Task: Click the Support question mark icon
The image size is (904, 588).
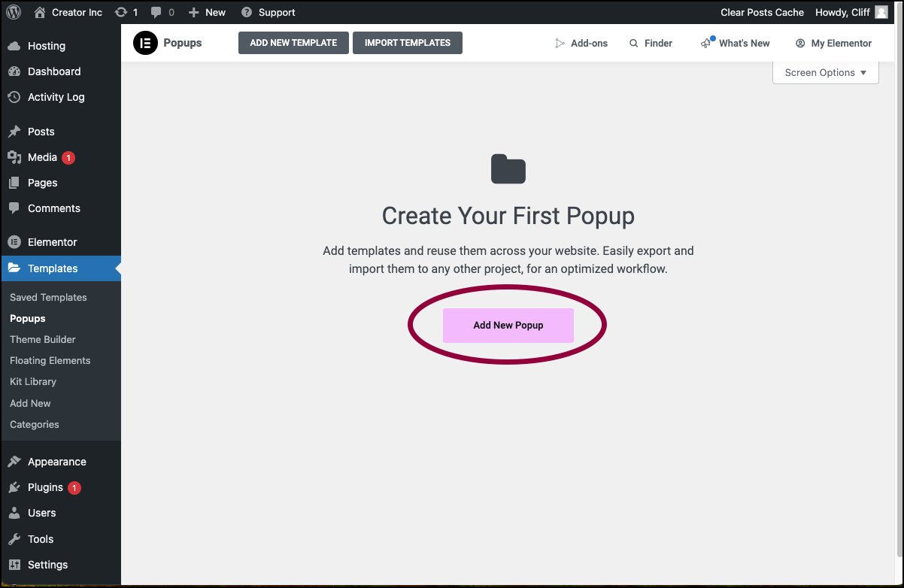Action: pyautogui.click(x=247, y=12)
